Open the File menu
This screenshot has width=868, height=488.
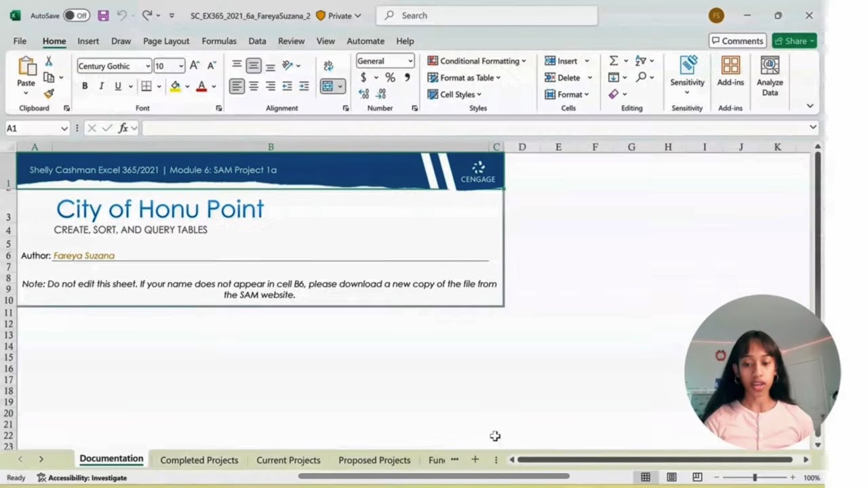tap(20, 41)
